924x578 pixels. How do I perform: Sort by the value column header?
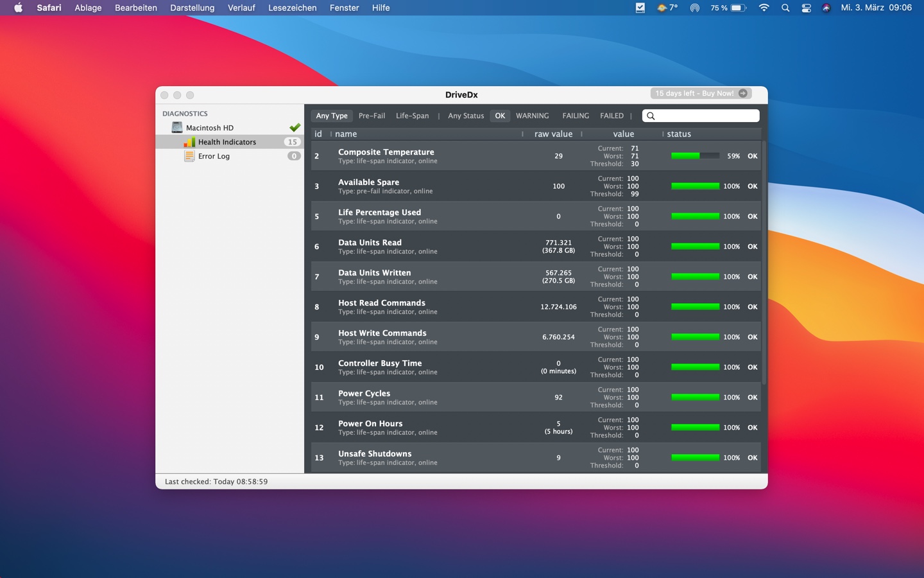(623, 134)
